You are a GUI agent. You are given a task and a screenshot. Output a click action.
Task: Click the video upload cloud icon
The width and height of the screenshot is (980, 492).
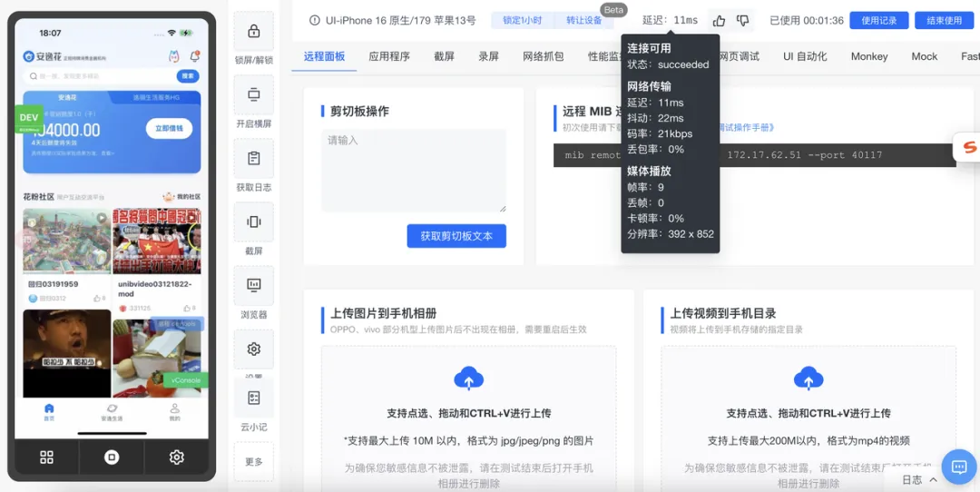coord(808,379)
